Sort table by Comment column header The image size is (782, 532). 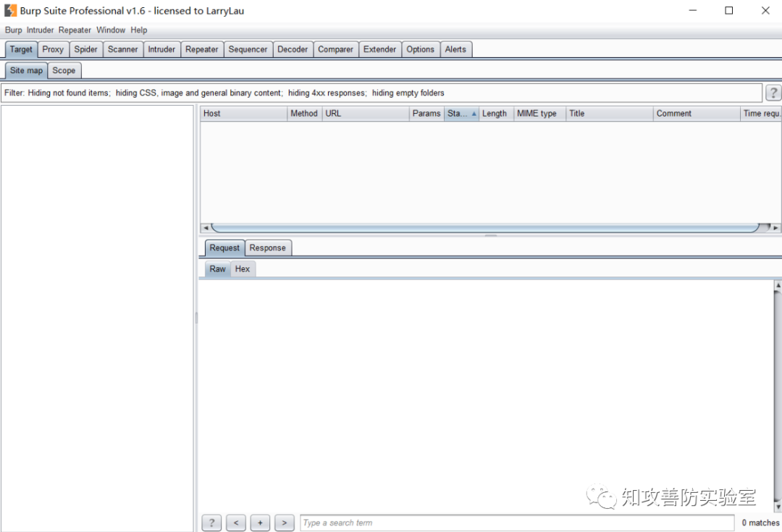[697, 114]
